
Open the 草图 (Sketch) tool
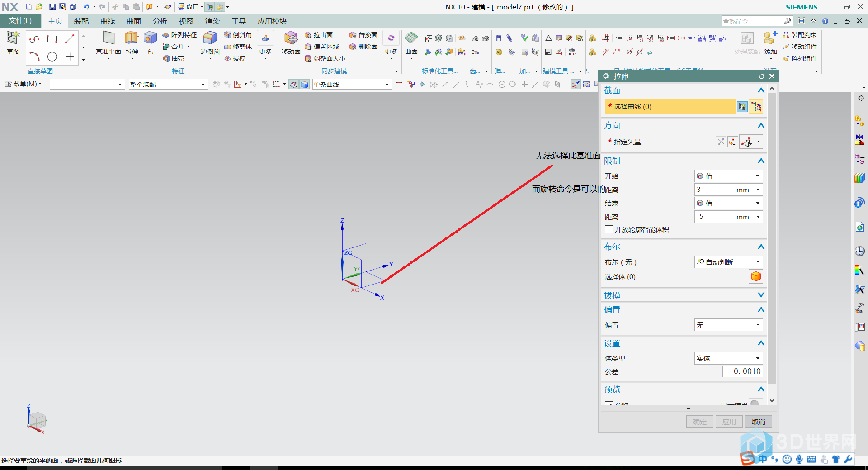[x=13, y=43]
